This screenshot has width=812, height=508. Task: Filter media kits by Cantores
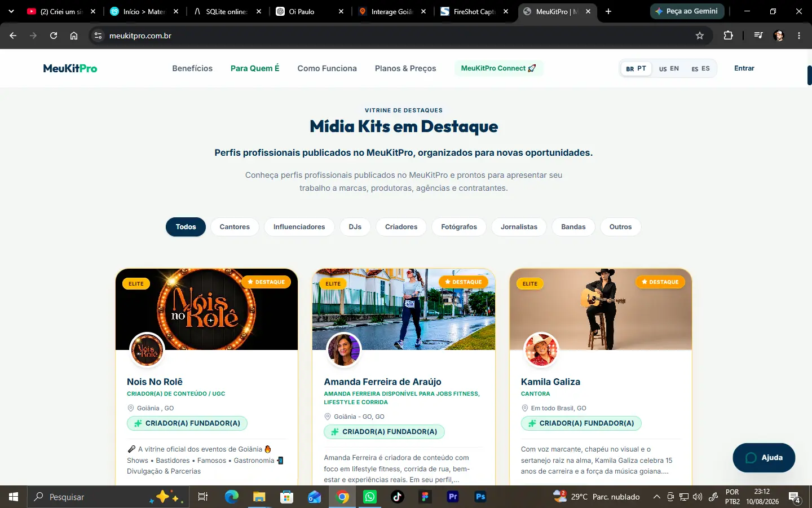tap(235, 227)
